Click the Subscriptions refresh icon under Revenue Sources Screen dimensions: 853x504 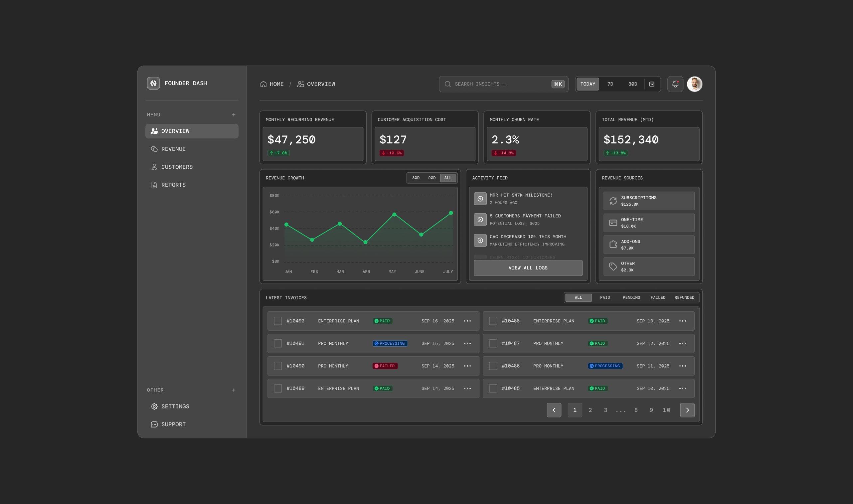[x=613, y=201]
